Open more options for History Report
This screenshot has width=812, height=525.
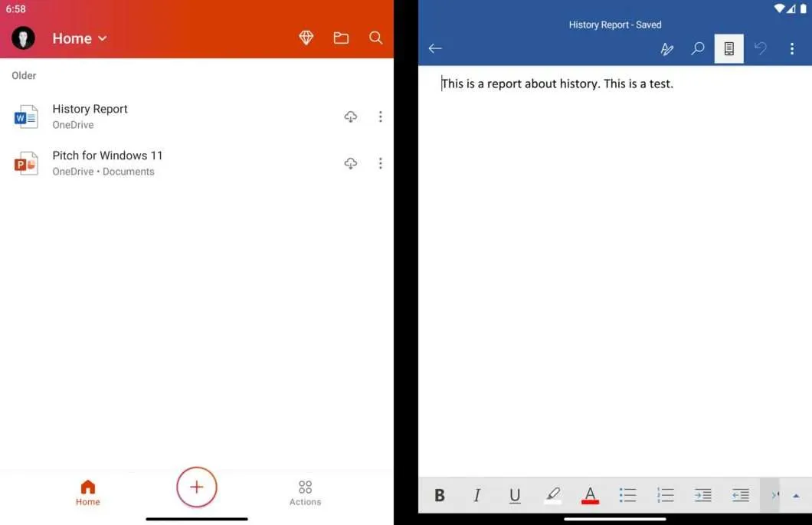[x=381, y=116]
